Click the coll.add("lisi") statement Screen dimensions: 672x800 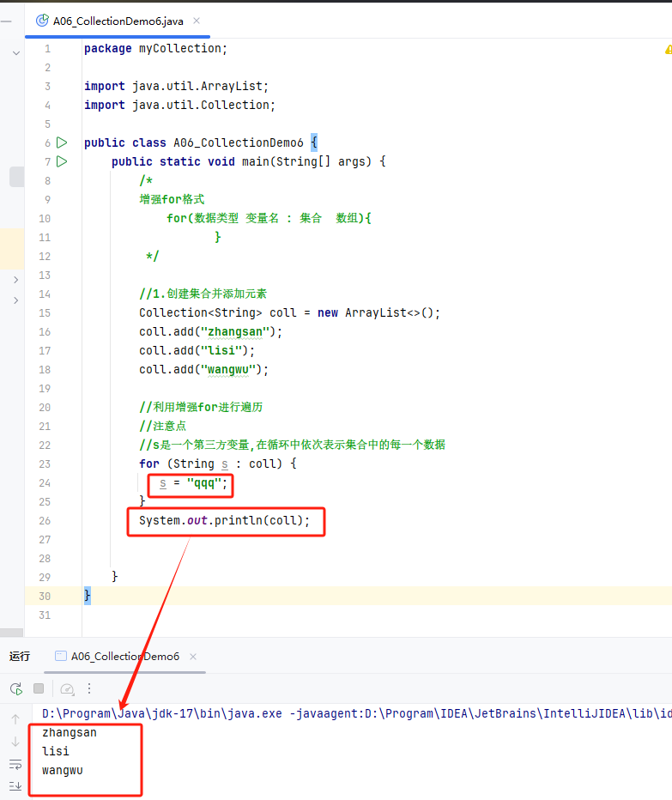[x=197, y=350]
